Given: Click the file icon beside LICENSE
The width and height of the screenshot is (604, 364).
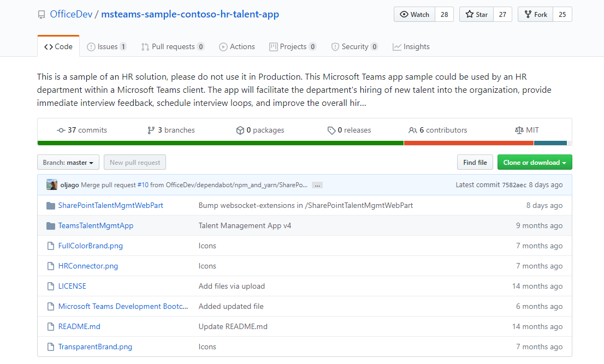Looking at the screenshot, I should pyautogui.click(x=50, y=287).
